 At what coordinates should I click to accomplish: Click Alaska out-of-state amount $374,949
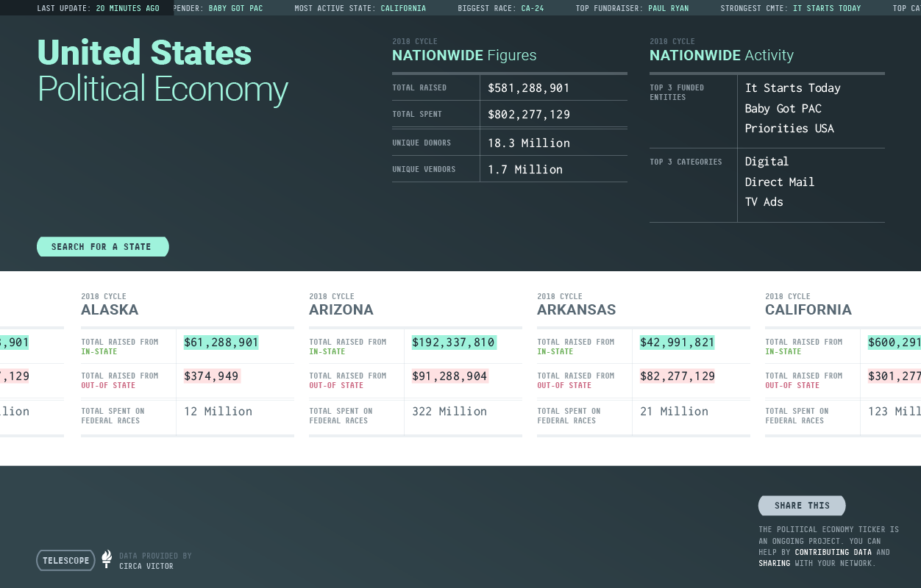[212, 376]
